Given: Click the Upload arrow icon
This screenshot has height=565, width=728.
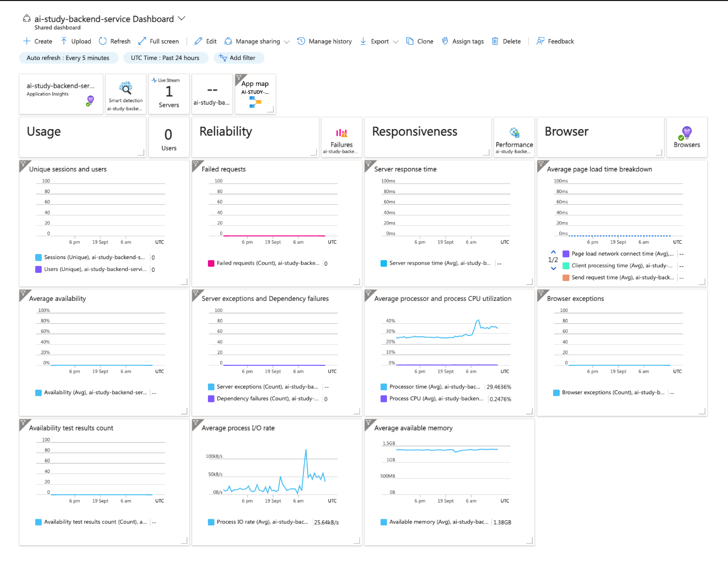Looking at the screenshot, I should point(64,41).
